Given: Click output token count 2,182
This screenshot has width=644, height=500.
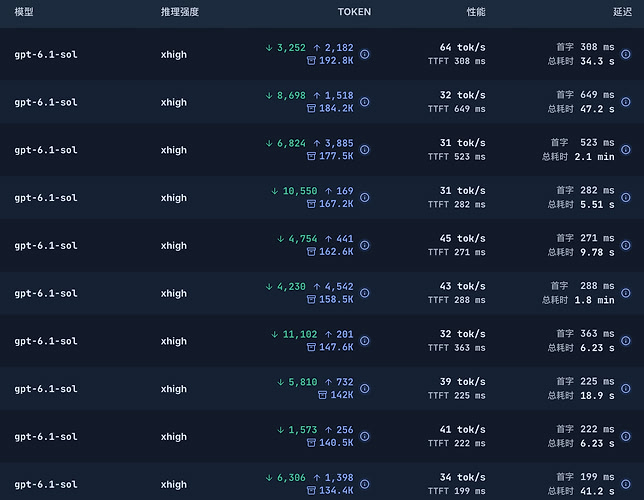Looking at the screenshot, I should [x=339, y=48].
